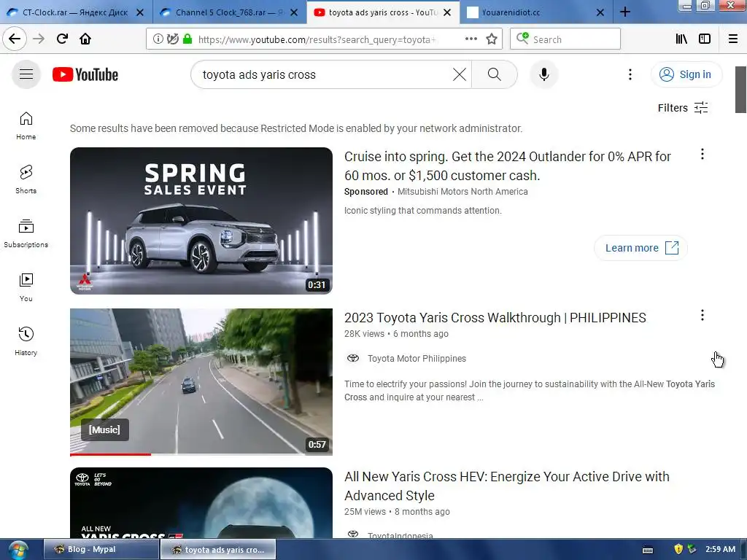The height and width of the screenshot is (560, 747).
Task: Close the toyota ads yaris cross tab
Action: click(x=447, y=12)
